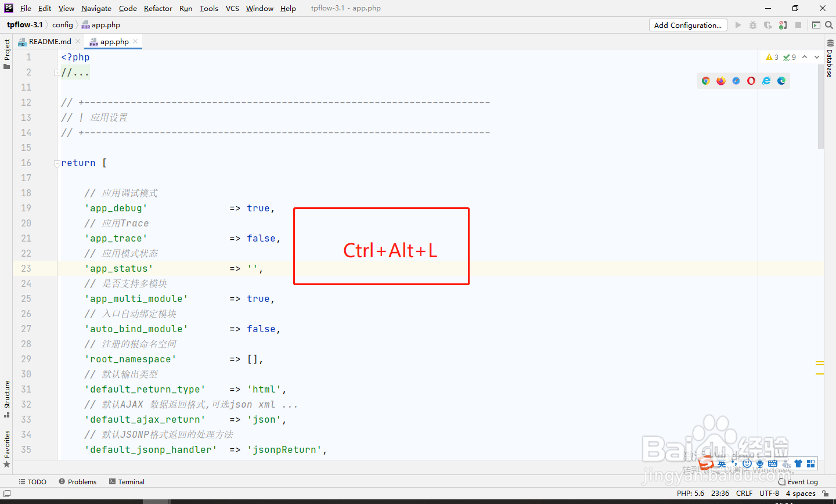The image size is (836, 504).
Task: Open the View menu
Action: (x=66, y=8)
